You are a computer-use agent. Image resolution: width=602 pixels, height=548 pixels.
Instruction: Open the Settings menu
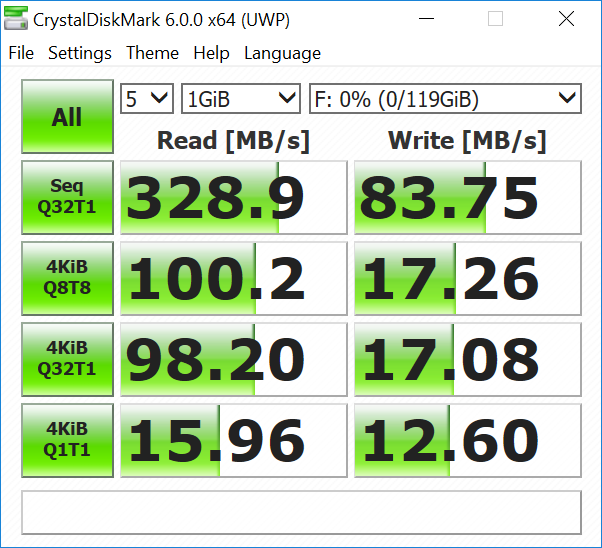click(x=80, y=53)
